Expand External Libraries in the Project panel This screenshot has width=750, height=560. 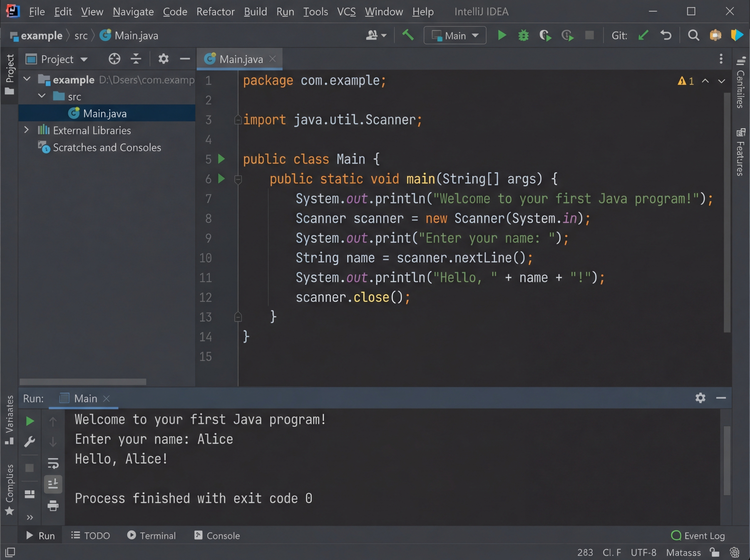tap(27, 130)
